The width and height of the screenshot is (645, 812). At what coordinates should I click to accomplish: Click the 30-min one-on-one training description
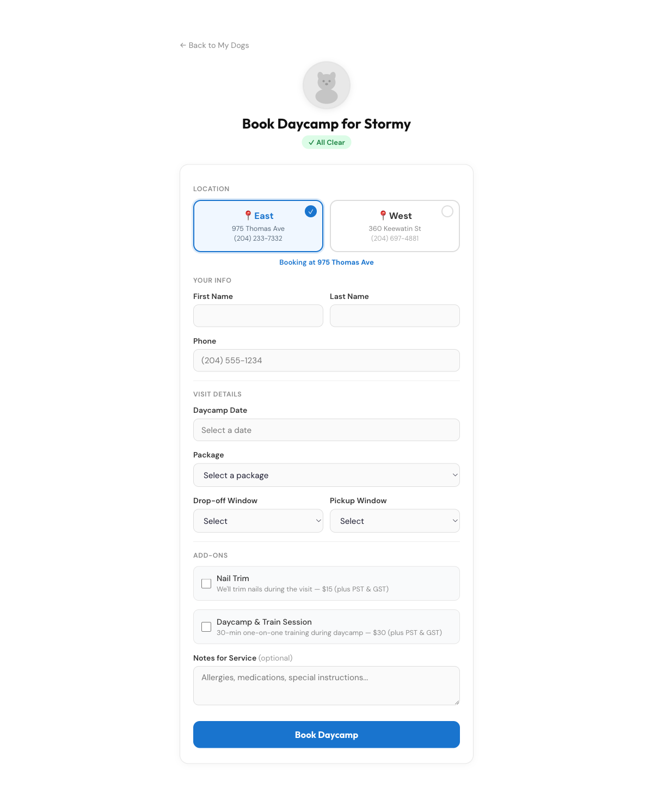coord(329,633)
